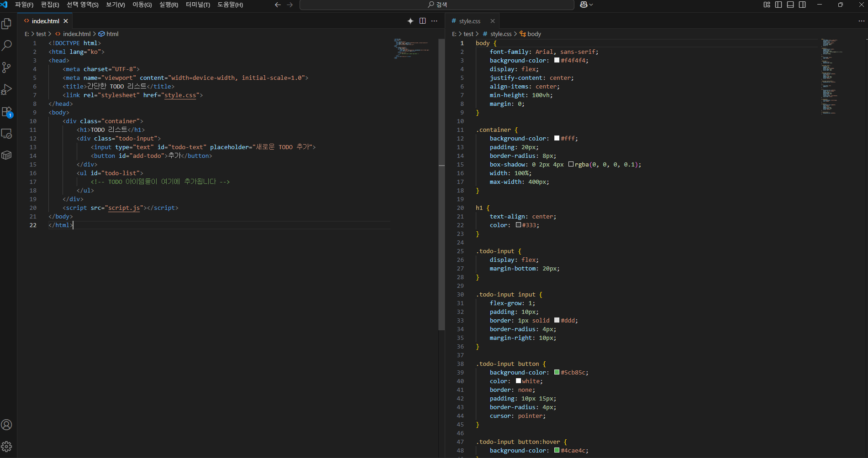Open color picker for #fff swatch
This screenshot has width=868, height=458.
(x=557, y=138)
